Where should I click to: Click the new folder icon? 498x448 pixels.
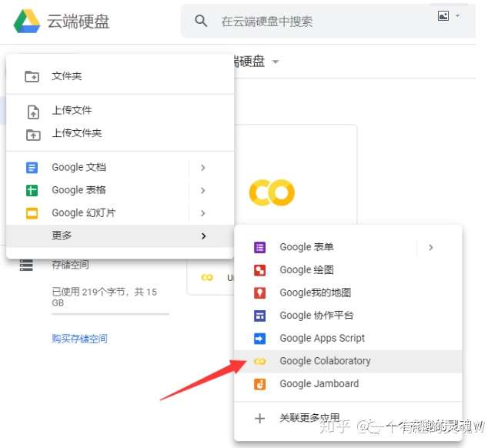pyautogui.click(x=32, y=76)
